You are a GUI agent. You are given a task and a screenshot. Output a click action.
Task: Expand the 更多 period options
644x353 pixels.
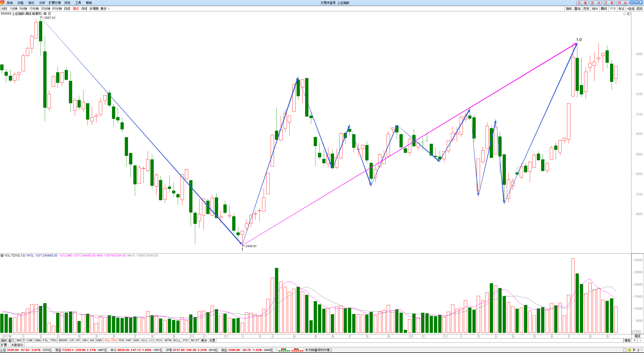pyautogui.click(x=105, y=9)
